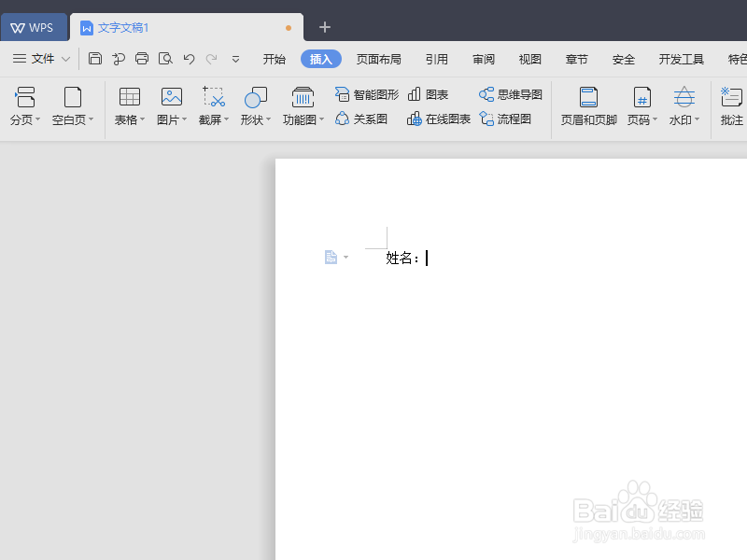The image size is (747, 560).
Task: Expand the 空白页 dropdown arrow
Action: [91, 119]
